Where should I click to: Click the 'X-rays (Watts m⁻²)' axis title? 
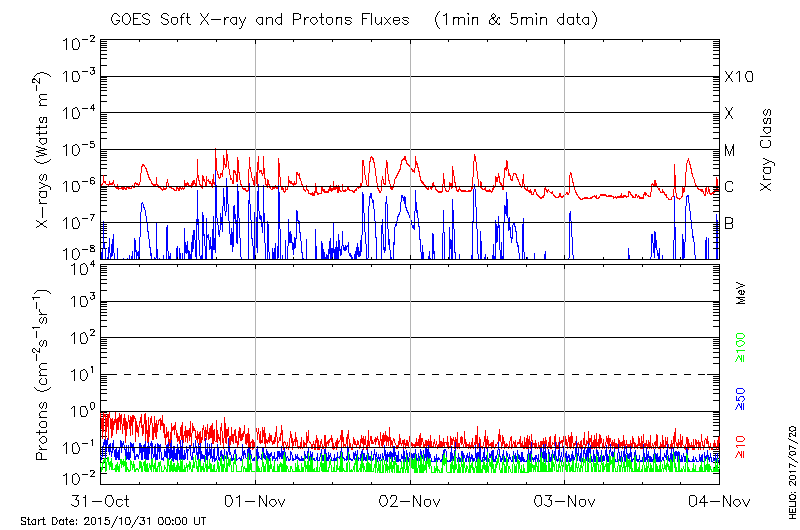[x=45, y=150]
